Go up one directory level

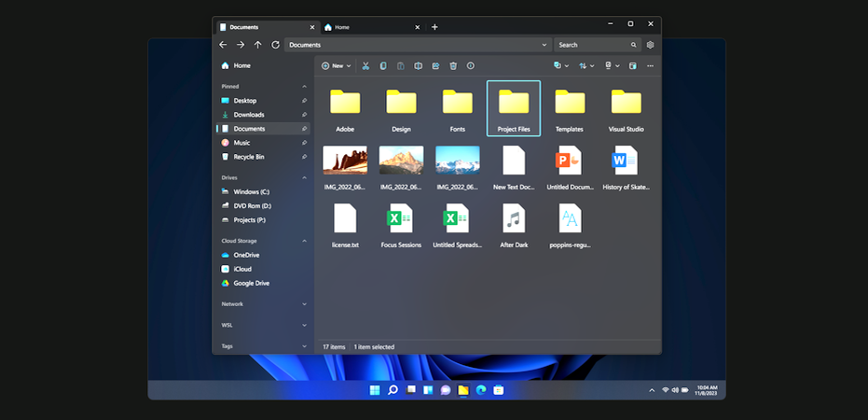[x=258, y=45]
